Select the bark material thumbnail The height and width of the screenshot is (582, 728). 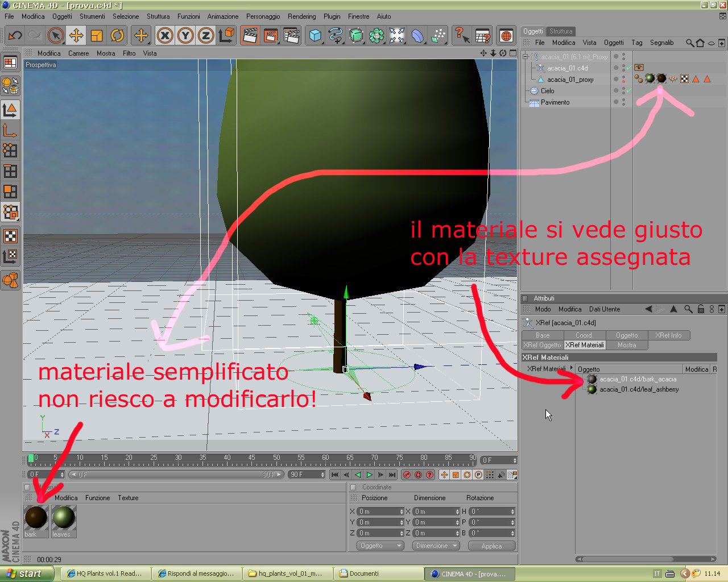[x=36, y=521]
